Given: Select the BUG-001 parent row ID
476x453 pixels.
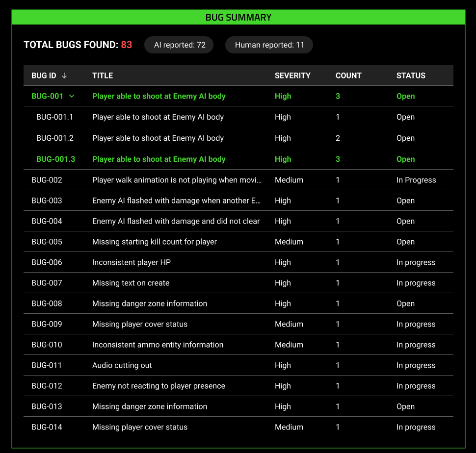Looking at the screenshot, I should click(x=48, y=96).
